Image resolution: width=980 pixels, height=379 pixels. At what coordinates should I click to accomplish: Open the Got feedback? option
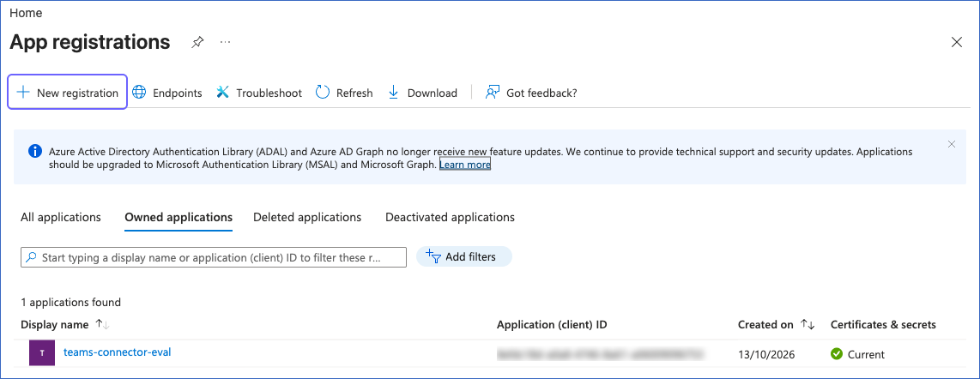coord(530,93)
